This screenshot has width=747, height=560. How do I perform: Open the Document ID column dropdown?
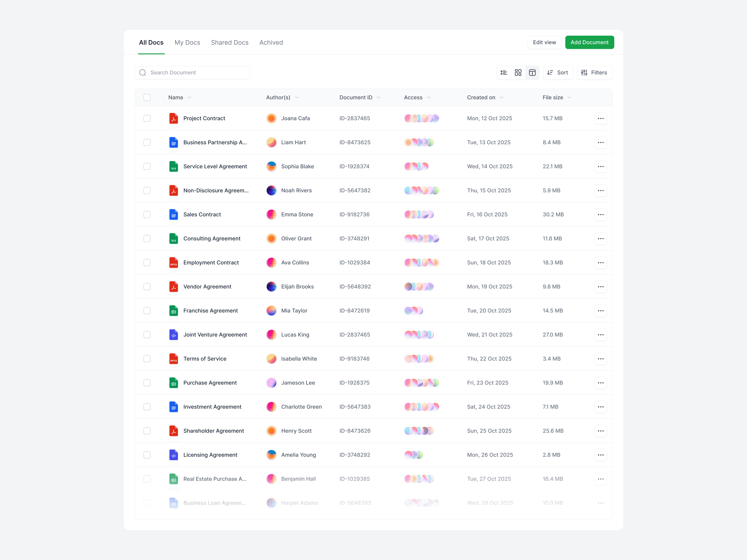(x=379, y=98)
